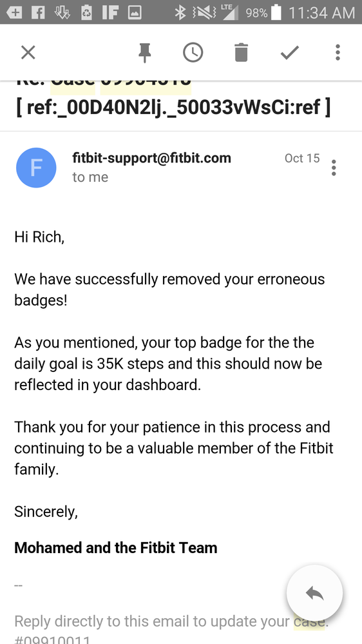Open the message options three-dot menu beside Oct 15

334,168
